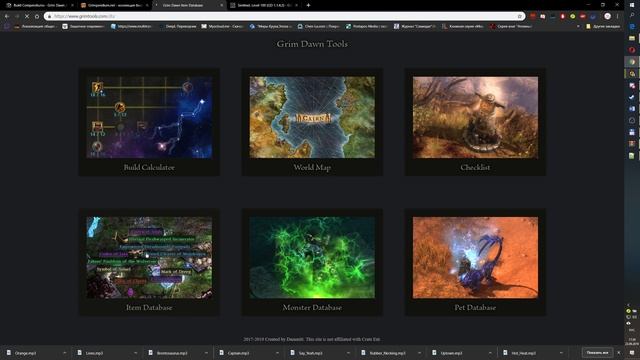
Task: Expand options arrow for Rubber_Necking.mp3 download
Action: [x=419, y=353]
